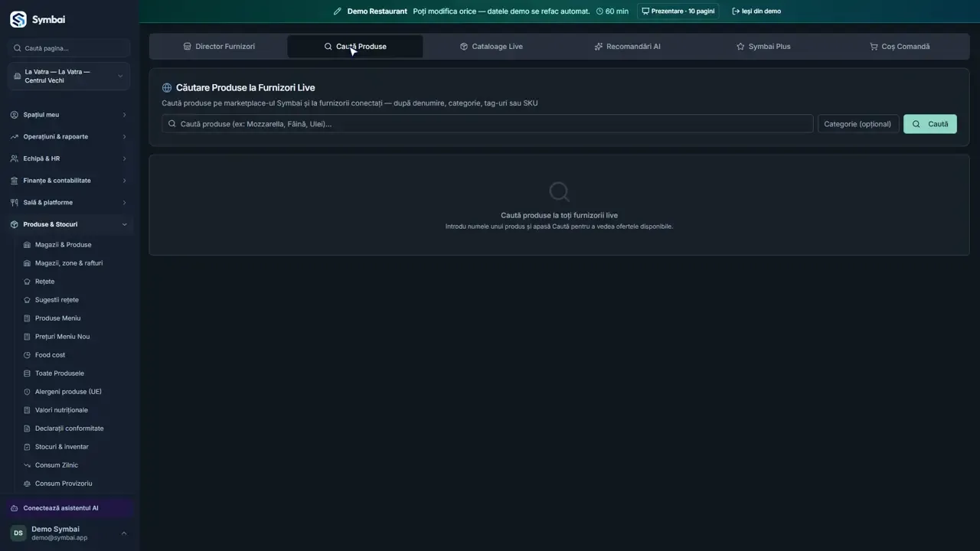
Task: Open the Categorie (opțional) selector
Action: (x=857, y=124)
